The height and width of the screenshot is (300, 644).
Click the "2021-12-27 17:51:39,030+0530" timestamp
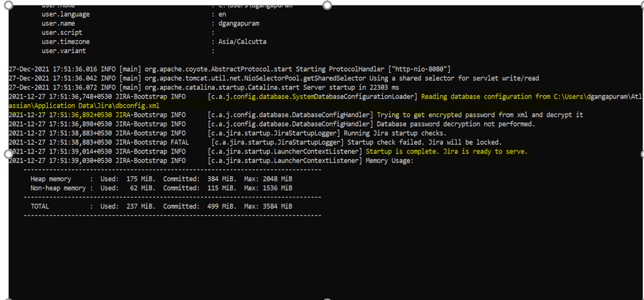(60, 161)
